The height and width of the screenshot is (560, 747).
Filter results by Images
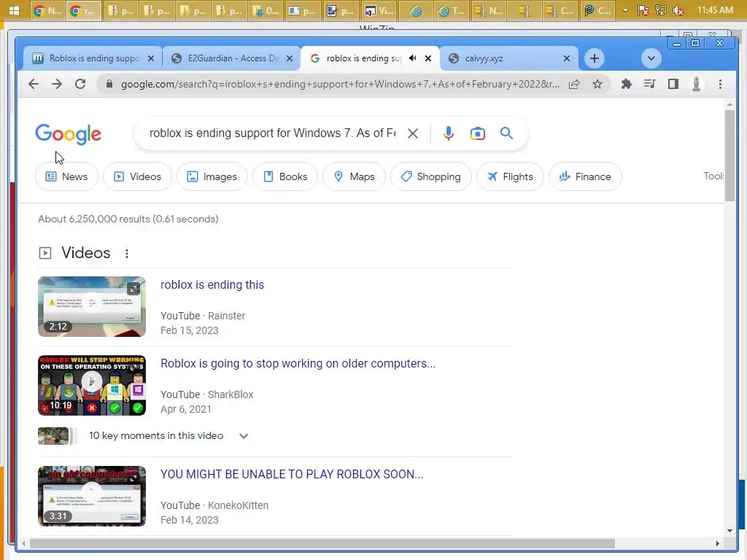(212, 176)
